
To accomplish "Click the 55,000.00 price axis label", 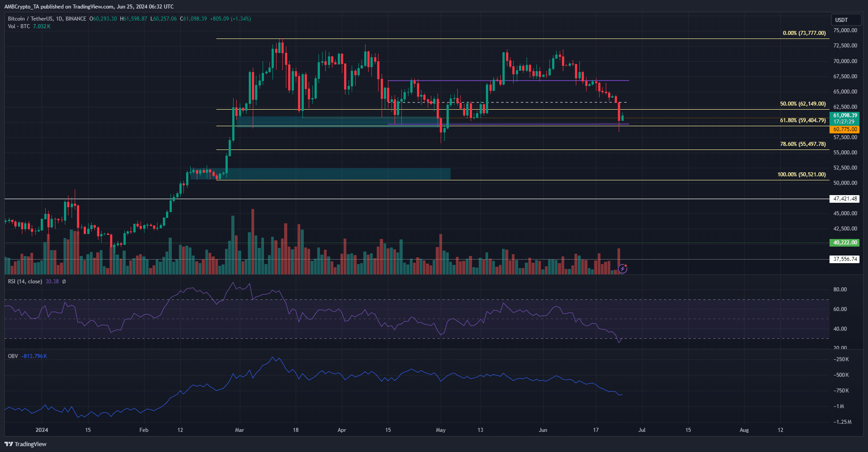I will (x=845, y=153).
